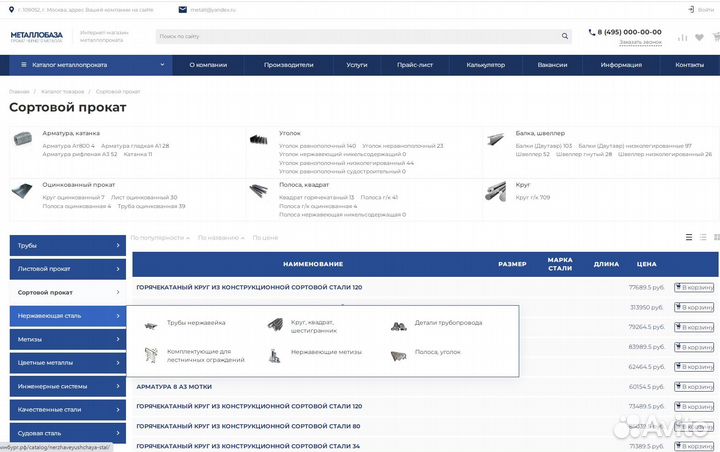This screenshot has height=452, width=720.
Task: Click the location pin icon
Action: point(11,9)
